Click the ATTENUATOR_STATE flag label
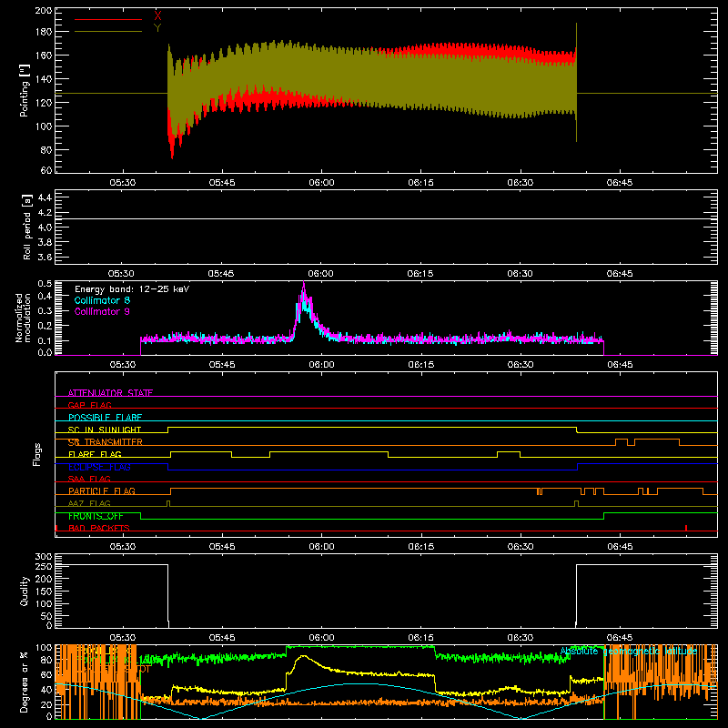The width and height of the screenshot is (728, 728). pos(110,393)
